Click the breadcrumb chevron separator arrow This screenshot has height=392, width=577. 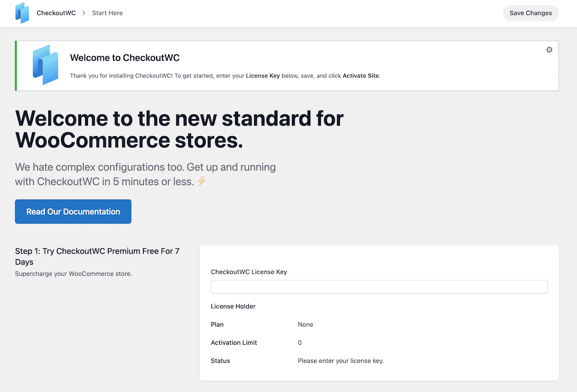[x=84, y=13]
